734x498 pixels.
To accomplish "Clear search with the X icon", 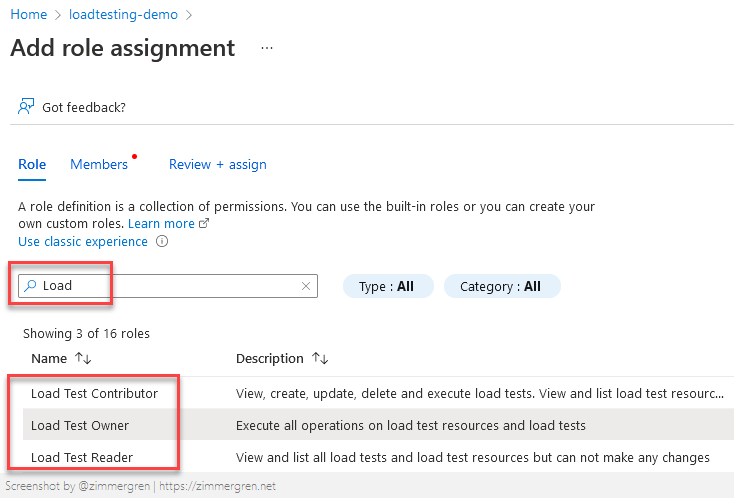I will tap(306, 286).
